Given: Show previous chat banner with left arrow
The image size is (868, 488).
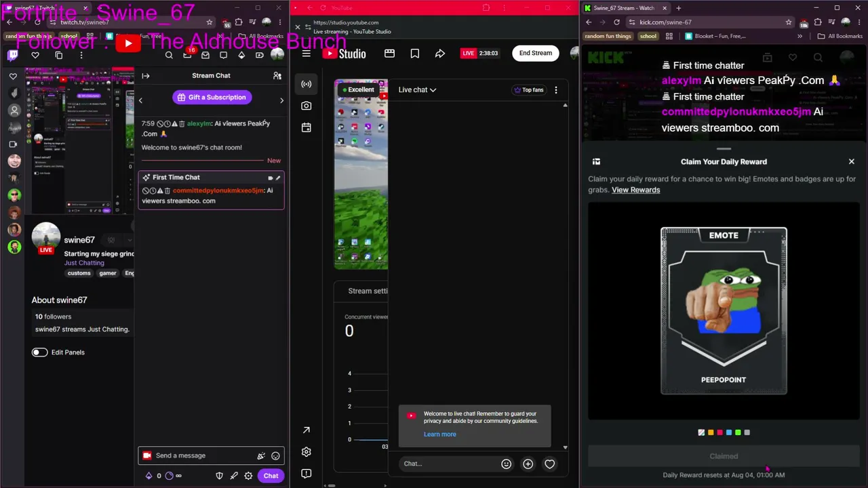Looking at the screenshot, I should pos(140,101).
